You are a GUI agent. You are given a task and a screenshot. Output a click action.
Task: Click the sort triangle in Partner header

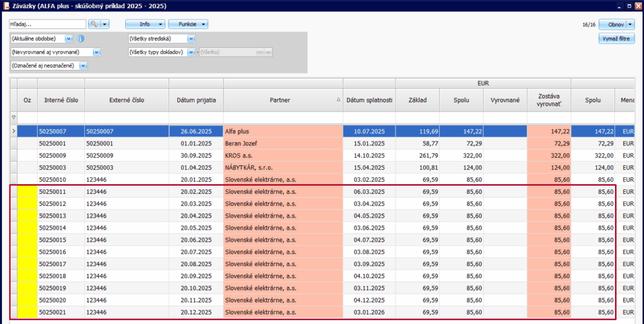click(338, 100)
